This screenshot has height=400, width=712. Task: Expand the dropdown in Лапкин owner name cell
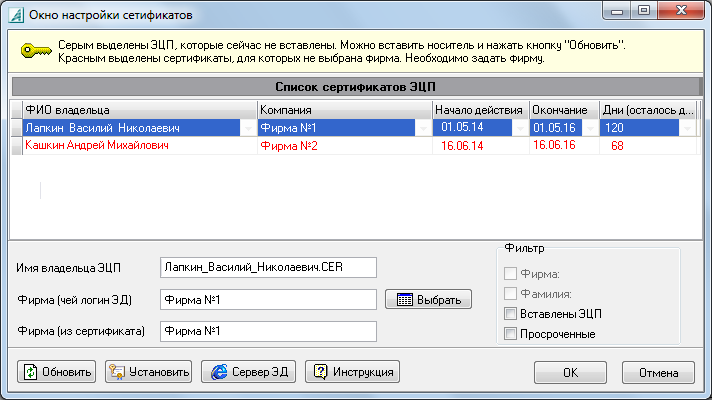pos(248,128)
